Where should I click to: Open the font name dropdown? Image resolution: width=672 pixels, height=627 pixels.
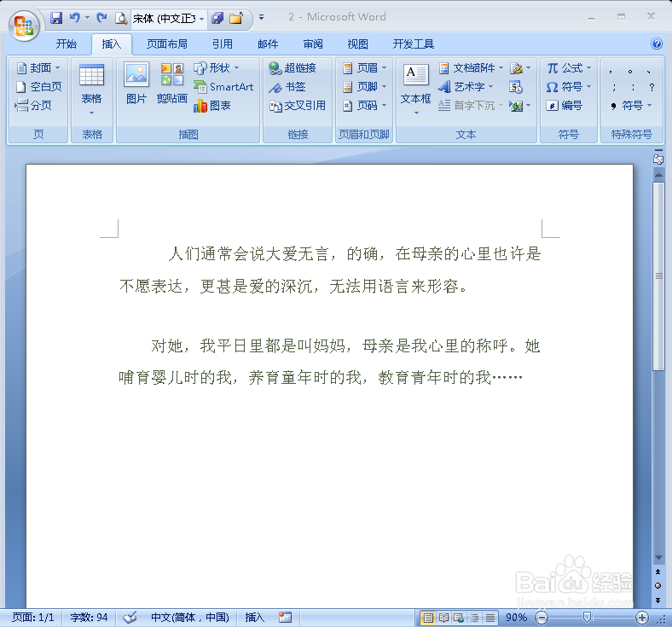201,19
